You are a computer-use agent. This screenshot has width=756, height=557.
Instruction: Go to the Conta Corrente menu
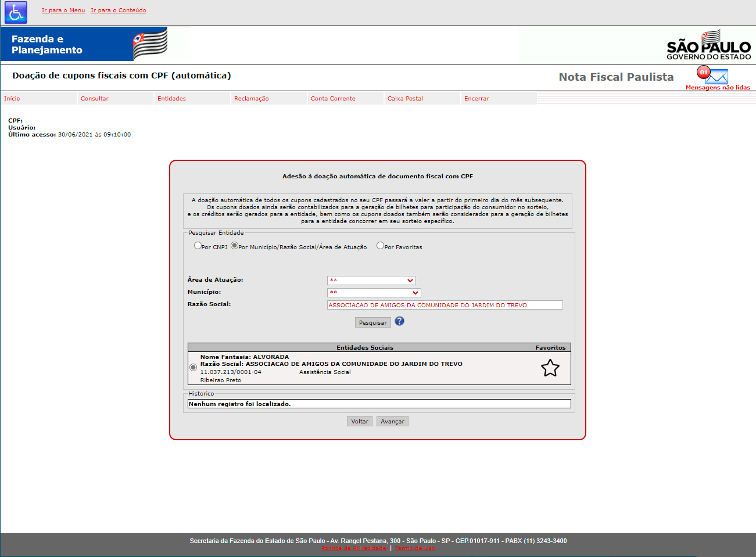[x=333, y=99]
